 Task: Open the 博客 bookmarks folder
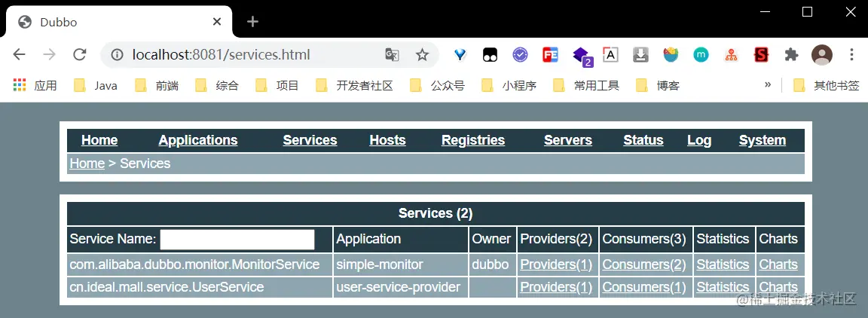659,85
